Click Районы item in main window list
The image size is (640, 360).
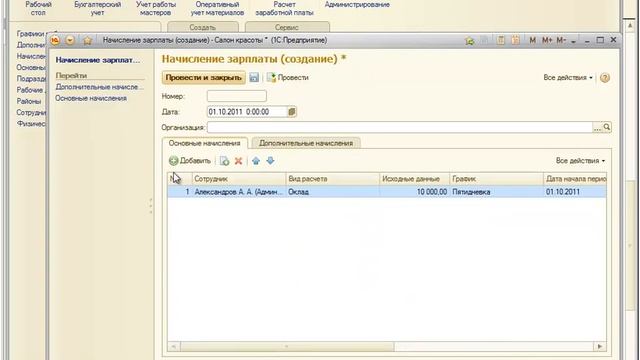pyautogui.click(x=29, y=101)
